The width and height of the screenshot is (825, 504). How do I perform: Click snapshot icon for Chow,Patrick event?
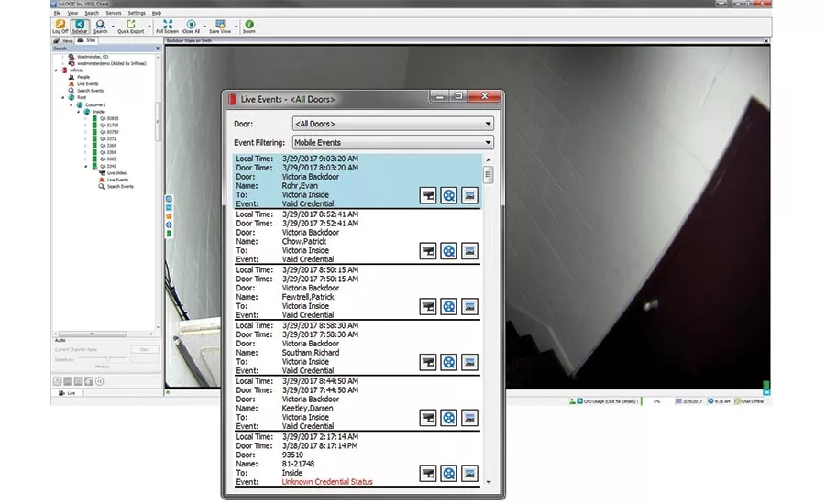(469, 250)
